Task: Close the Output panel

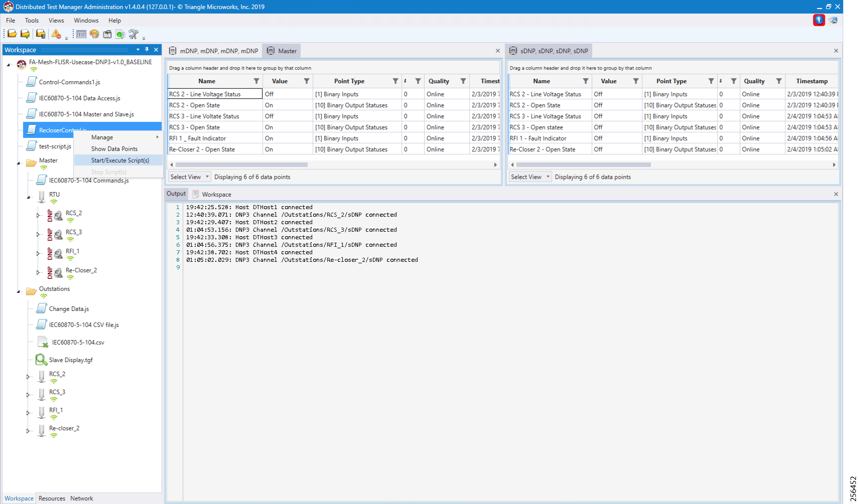Action: click(x=836, y=194)
